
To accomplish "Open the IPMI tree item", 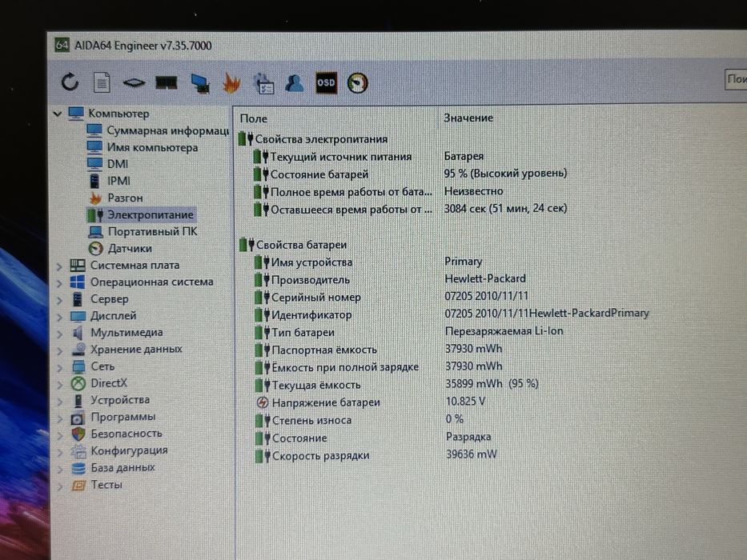I will click(x=110, y=181).
